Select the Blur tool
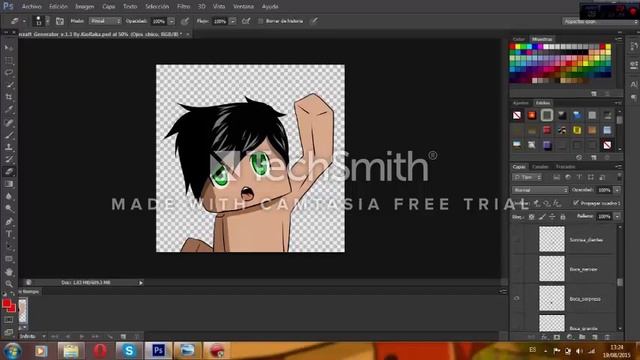The width and height of the screenshot is (640, 360). [x=9, y=196]
